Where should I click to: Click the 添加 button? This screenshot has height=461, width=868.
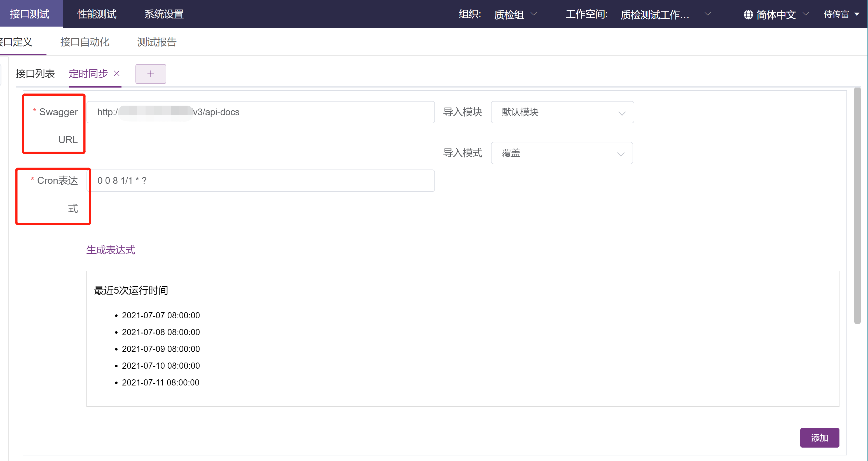(820, 438)
